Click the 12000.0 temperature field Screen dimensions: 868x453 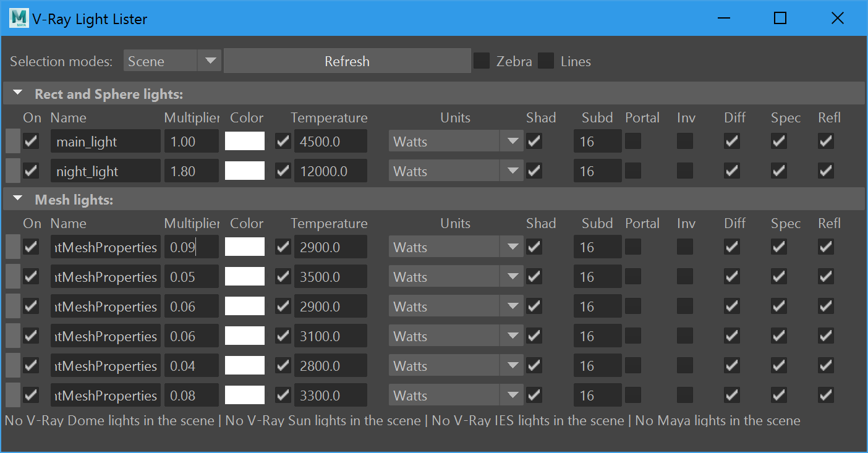pos(330,171)
